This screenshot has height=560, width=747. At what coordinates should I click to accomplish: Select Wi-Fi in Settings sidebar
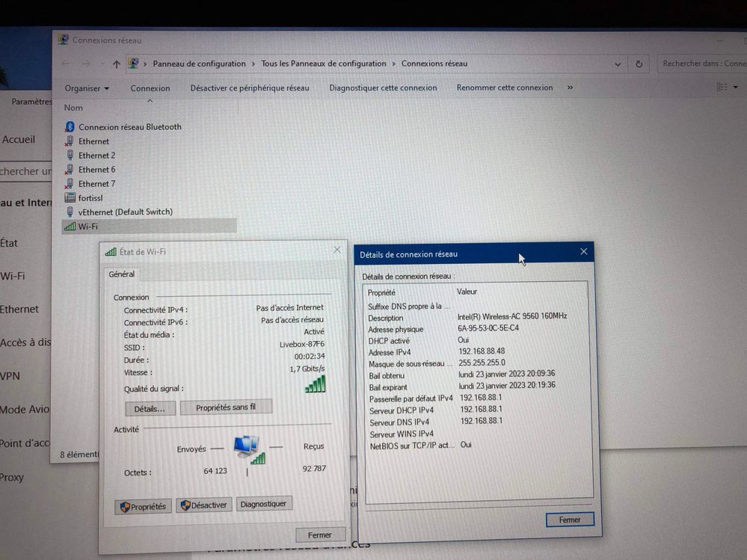13,276
